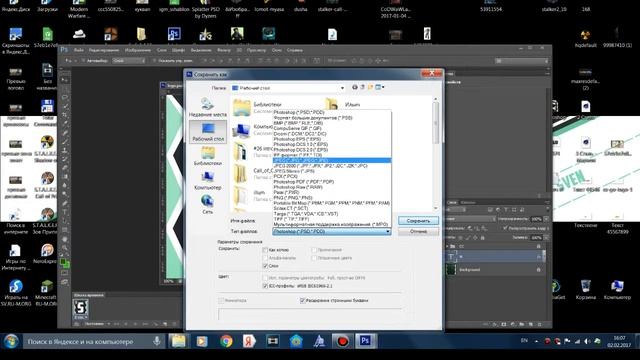Click the Сохранить button
The image size is (640, 360).
click(418, 221)
